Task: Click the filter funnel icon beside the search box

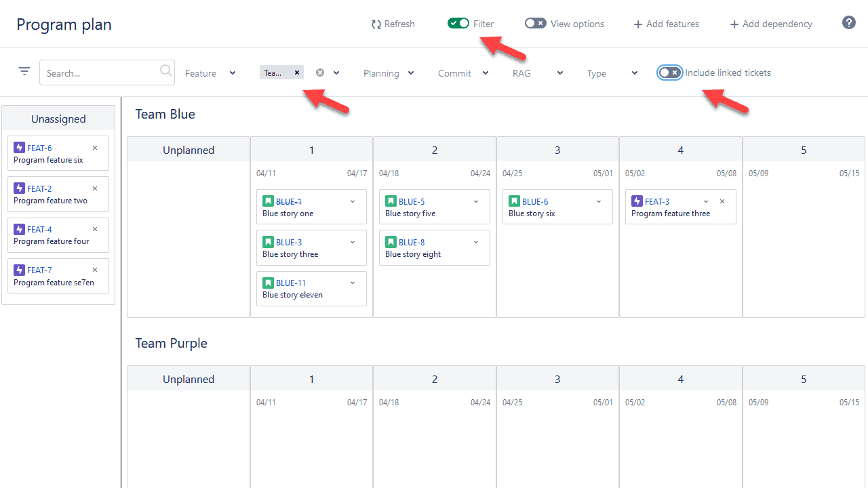Action: tap(24, 70)
